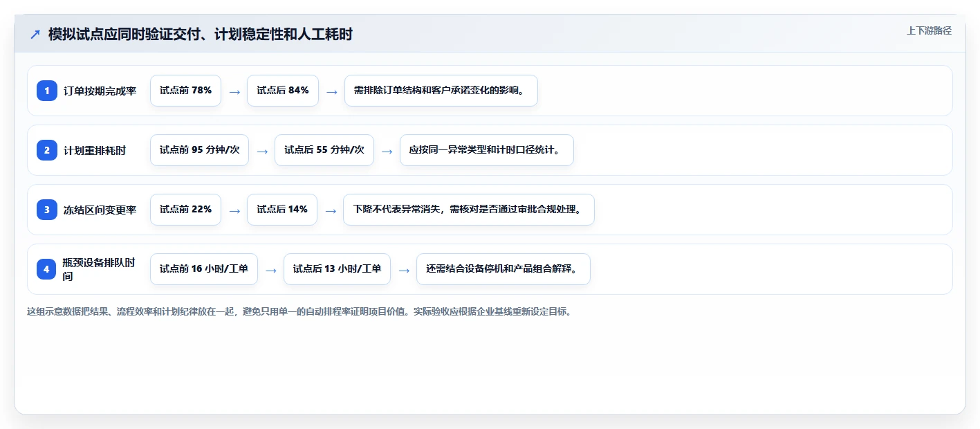Click step badge 2 for 计划重排耗时

[x=47, y=150]
